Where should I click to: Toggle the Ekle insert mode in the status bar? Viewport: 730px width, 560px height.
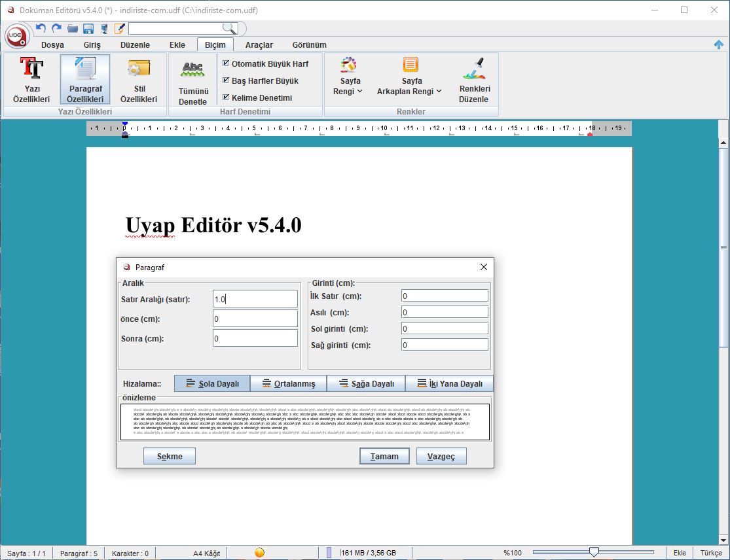click(x=680, y=553)
